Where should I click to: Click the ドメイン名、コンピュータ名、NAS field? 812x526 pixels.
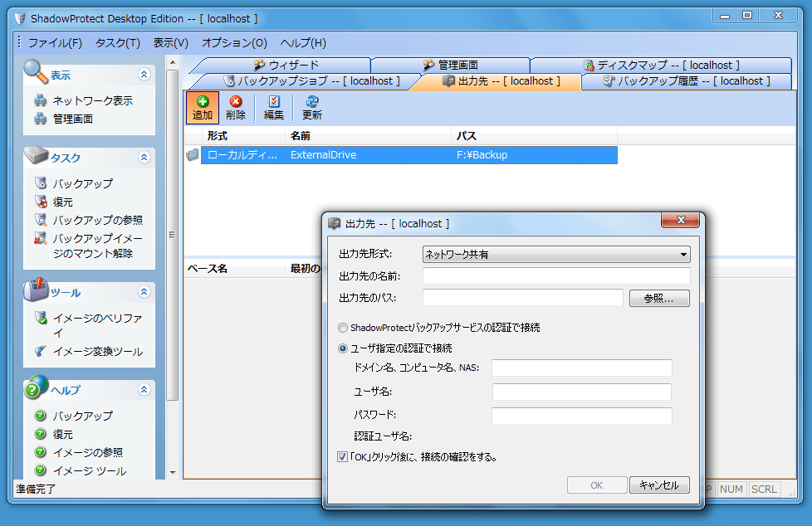(x=581, y=368)
